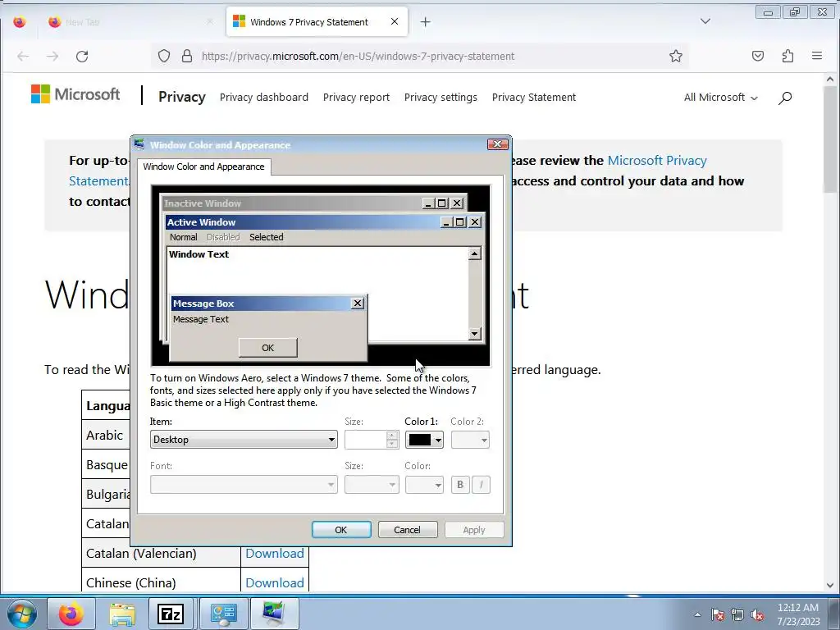Open the Windows Start orb

click(22, 614)
